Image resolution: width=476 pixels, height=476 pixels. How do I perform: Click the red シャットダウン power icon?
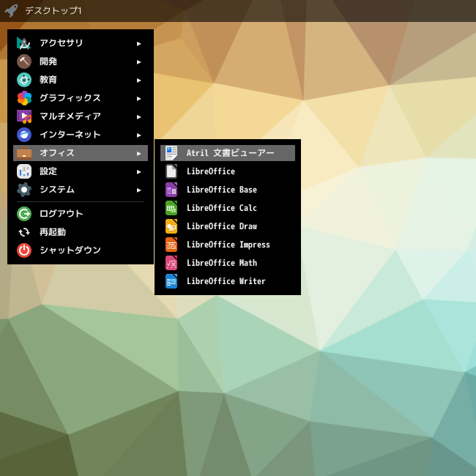24,250
